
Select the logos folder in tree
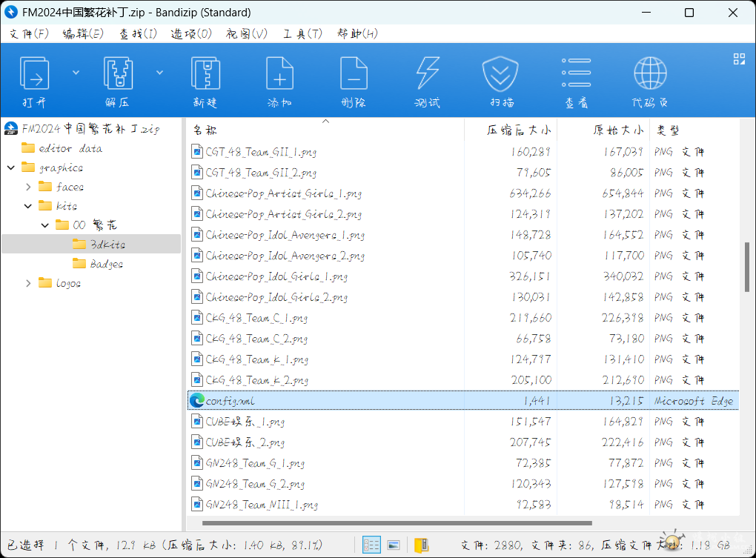(68, 283)
